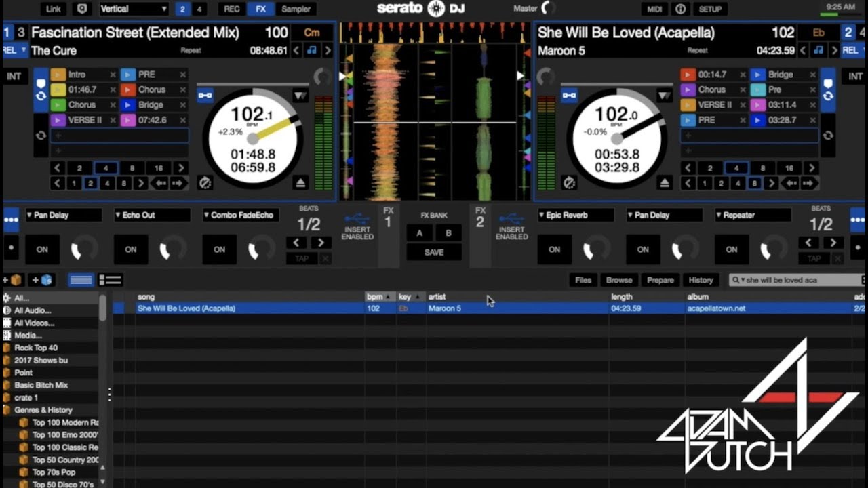Open the dark loop icon tab on deck 1
This screenshot has width=868, height=488.
41,135
